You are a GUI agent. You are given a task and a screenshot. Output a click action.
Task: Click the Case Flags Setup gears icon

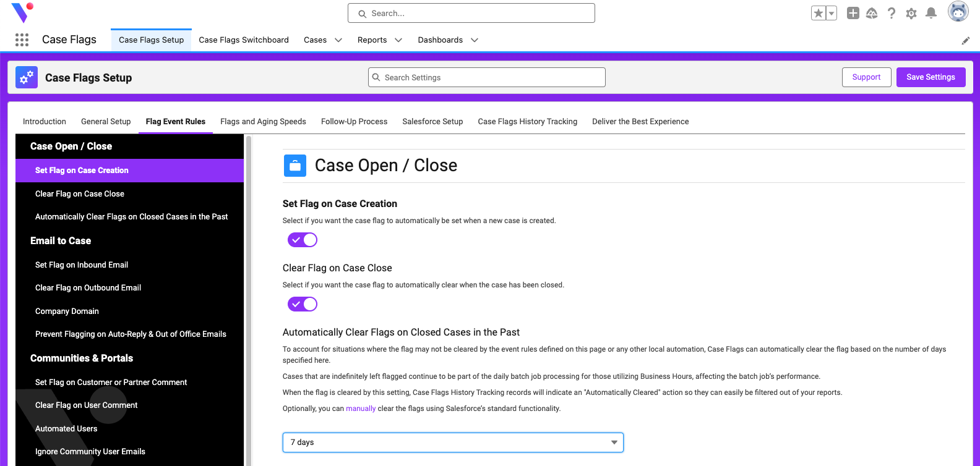point(27,77)
